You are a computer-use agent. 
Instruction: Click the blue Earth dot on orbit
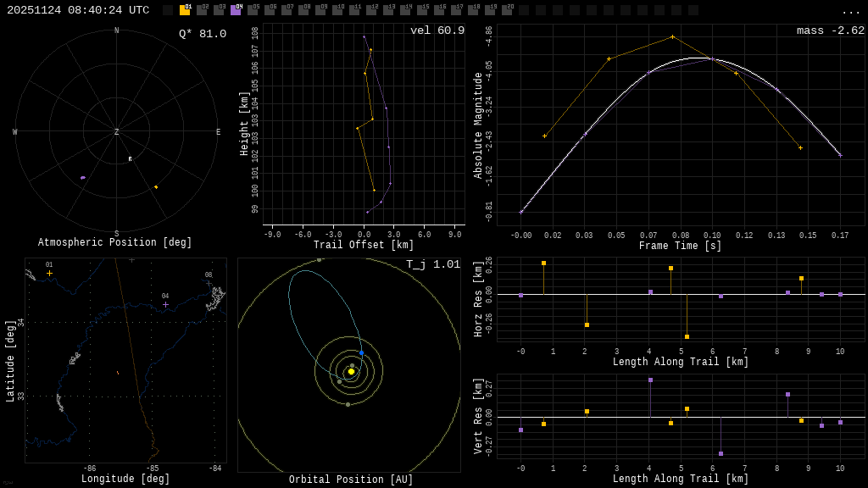click(x=361, y=352)
